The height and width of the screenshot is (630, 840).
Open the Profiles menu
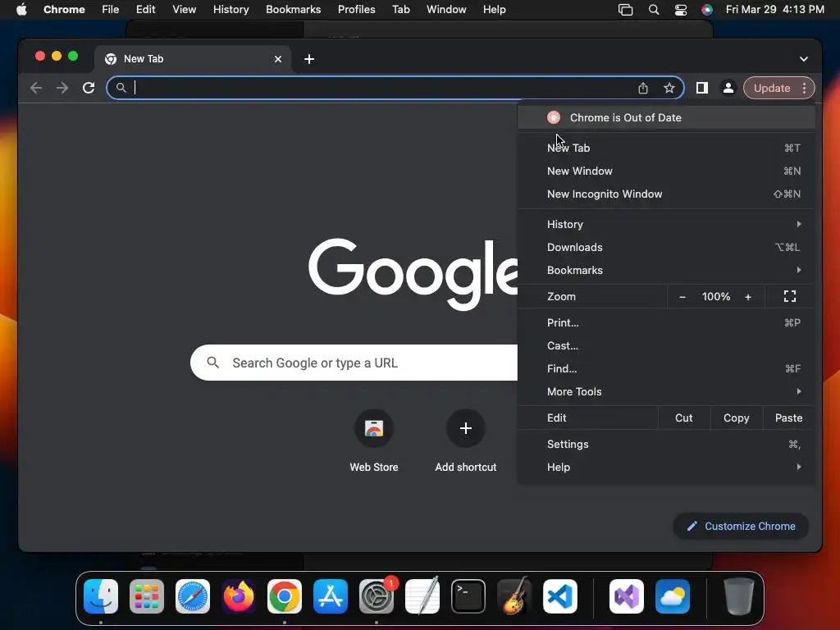(x=356, y=10)
